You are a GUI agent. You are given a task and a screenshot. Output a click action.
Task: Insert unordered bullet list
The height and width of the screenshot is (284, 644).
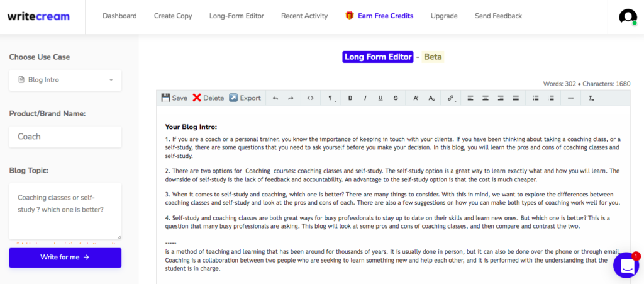pyautogui.click(x=536, y=98)
